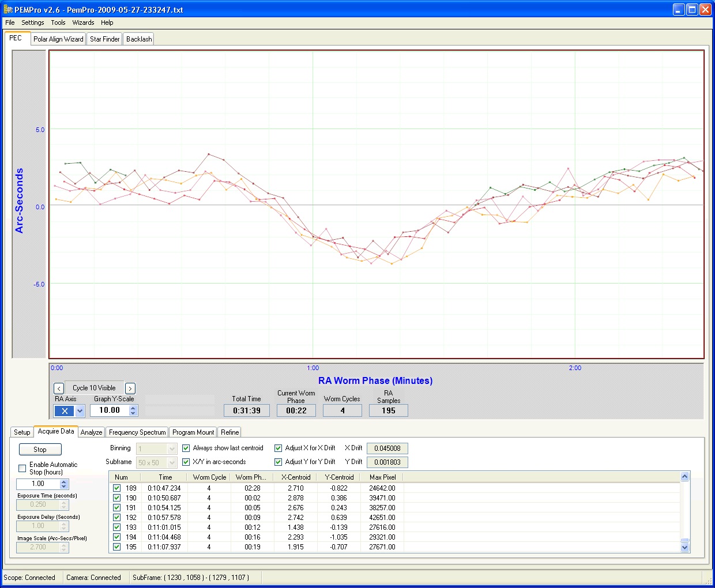Click the PEMPro application icon in the title bar

(8, 10)
